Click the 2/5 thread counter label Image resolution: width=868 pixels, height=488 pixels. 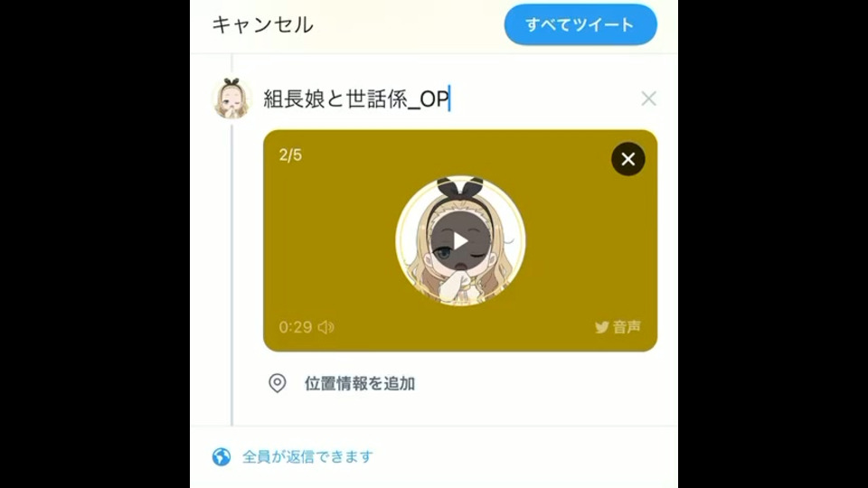click(290, 155)
